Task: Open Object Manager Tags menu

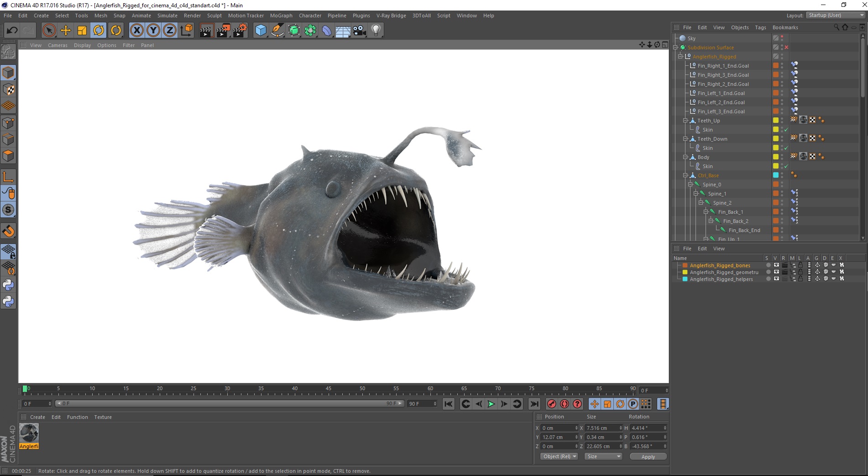Action: 760,27
